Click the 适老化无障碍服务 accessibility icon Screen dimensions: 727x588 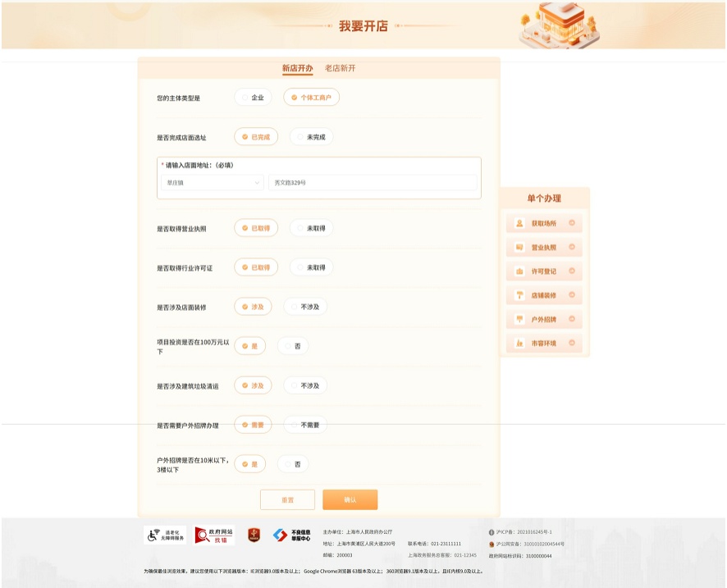[x=165, y=536]
